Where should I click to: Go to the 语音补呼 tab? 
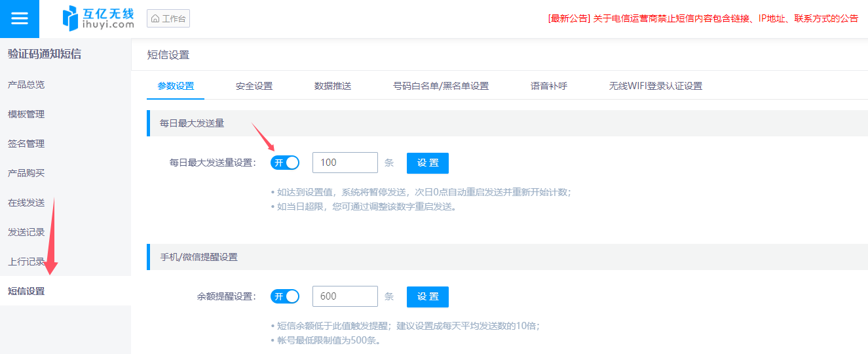point(549,86)
